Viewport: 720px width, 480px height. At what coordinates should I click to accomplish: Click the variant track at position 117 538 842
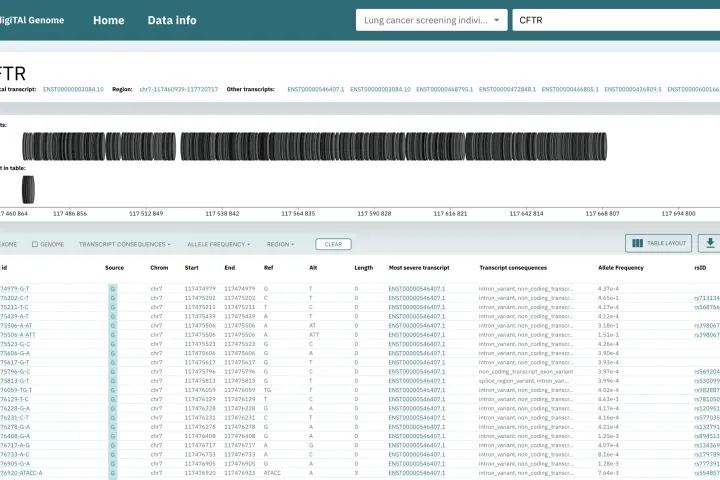[x=221, y=146]
